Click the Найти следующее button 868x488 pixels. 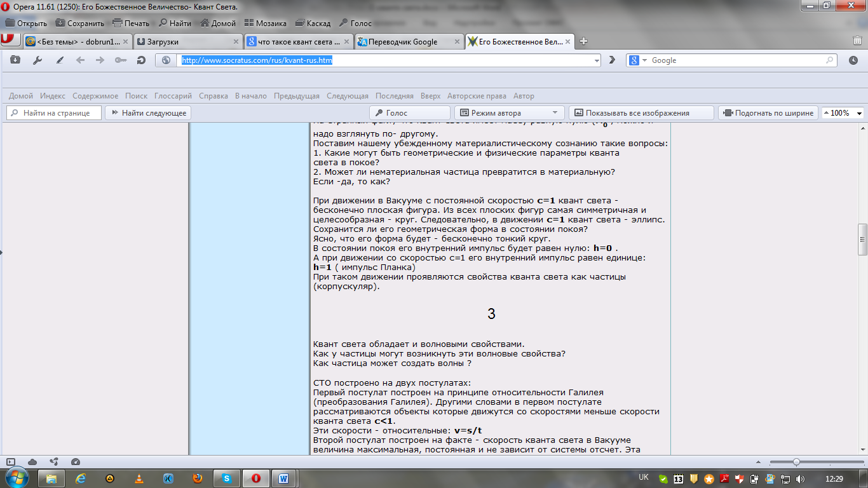click(x=148, y=113)
